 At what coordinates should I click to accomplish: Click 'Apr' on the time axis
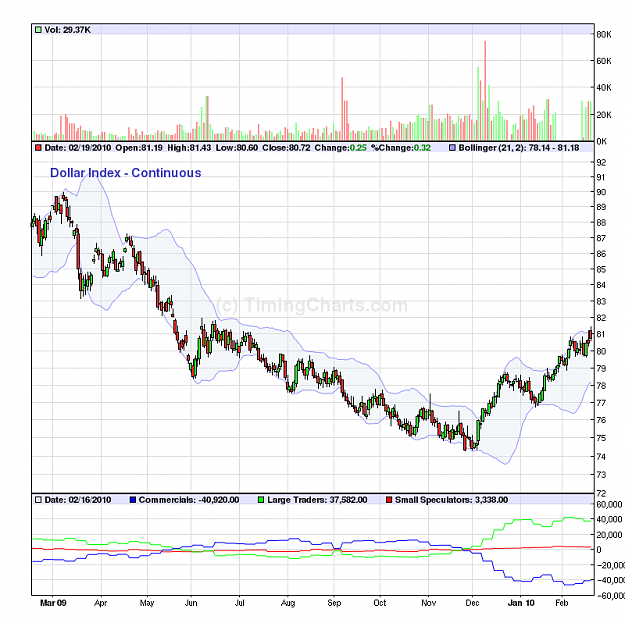(x=100, y=603)
